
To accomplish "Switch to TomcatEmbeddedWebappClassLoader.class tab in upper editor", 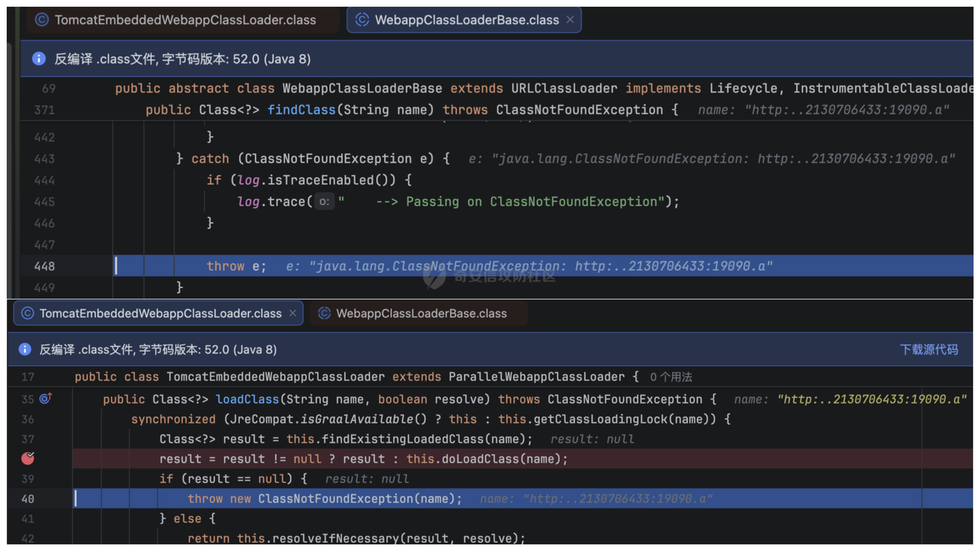I will pos(183,20).
